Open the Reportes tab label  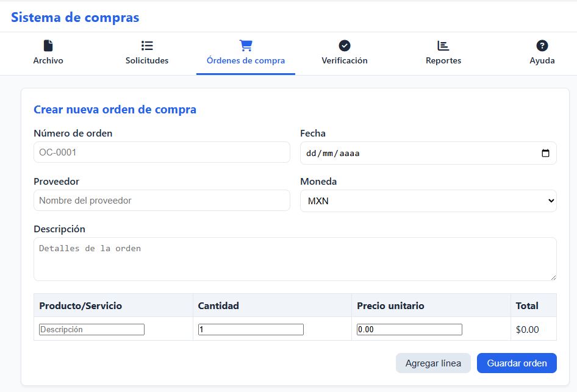tap(443, 61)
